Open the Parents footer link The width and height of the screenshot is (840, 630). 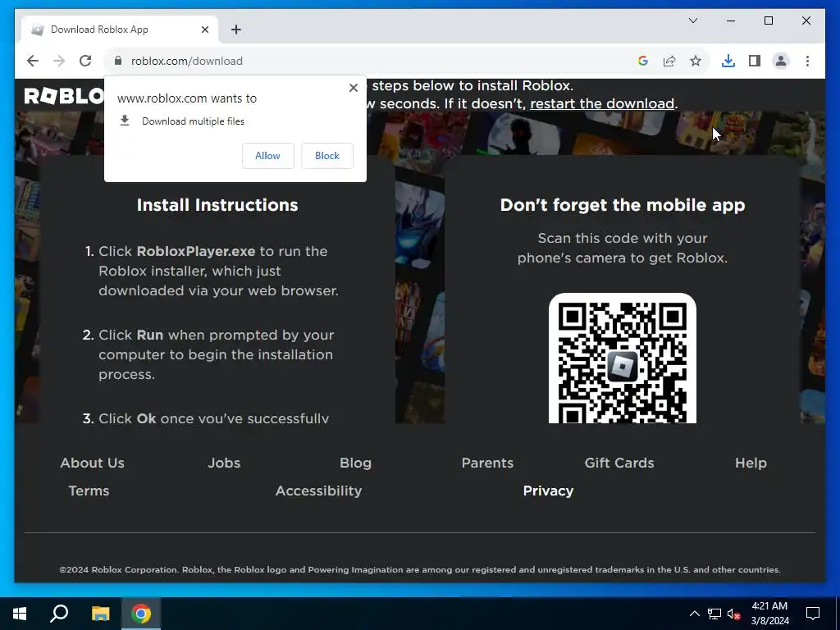pos(487,463)
